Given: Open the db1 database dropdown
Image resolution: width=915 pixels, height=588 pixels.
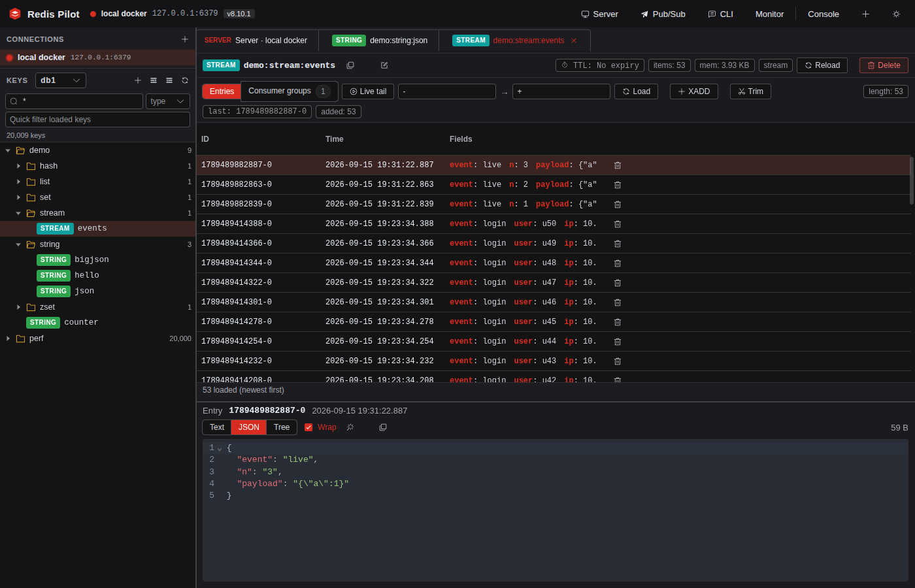Looking at the screenshot, I should 61,80.
